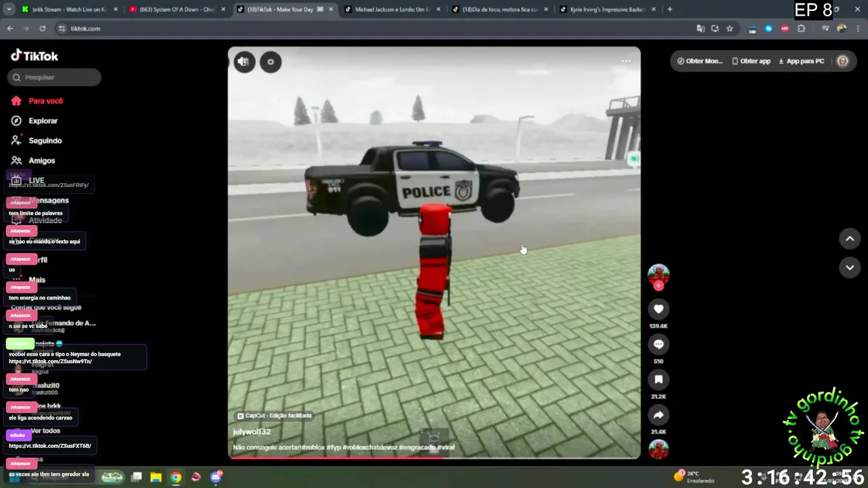Screen dimensions: 868x488
Task: Click the TikTok logo
Action: point(35,56)
